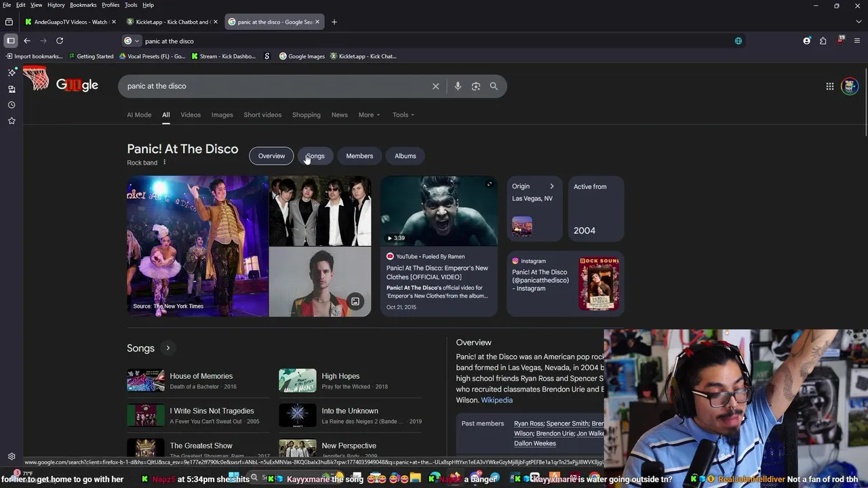Click the Members chip
Screen dimensions: 868x488
[359, 156]
